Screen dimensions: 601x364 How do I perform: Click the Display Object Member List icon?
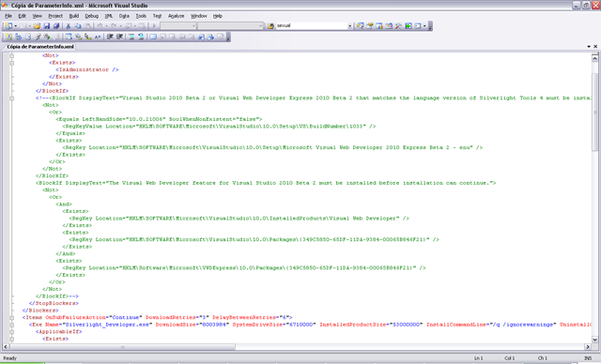pyautogui.click(x=69, y=37)
